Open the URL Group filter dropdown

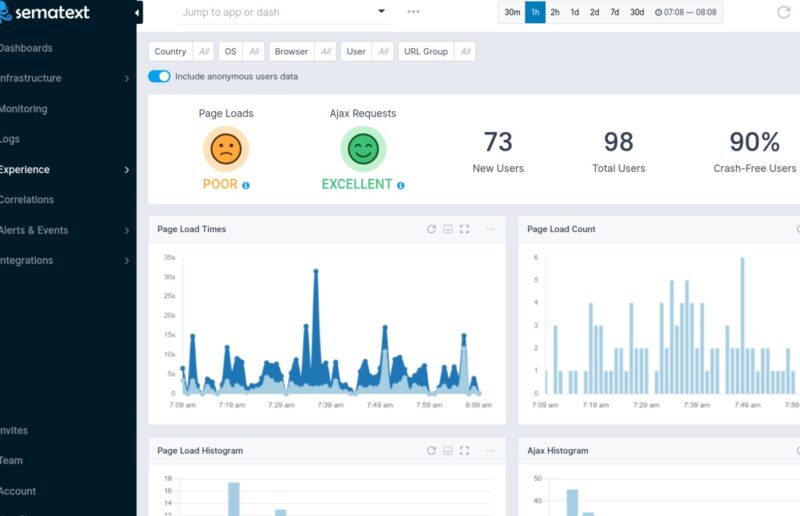(x=437, y=52)
